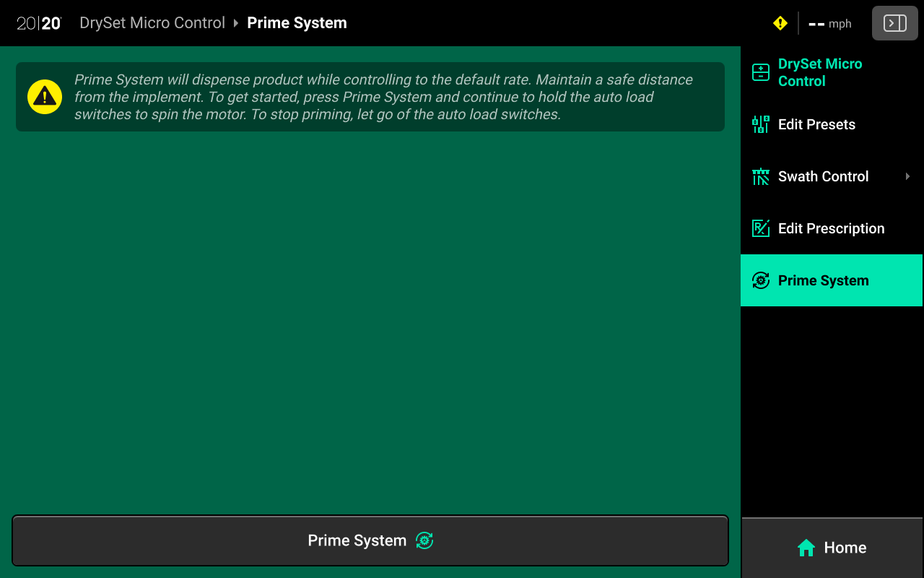The width and height of the screenshot is (924, 578).
Task: Click the house icon beside Home
Action: (x=806, y=548)
